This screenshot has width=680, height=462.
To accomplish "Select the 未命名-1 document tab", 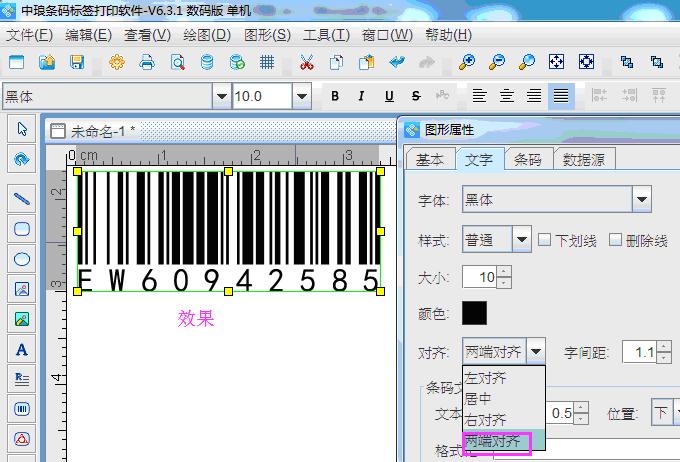I will 93,131.
